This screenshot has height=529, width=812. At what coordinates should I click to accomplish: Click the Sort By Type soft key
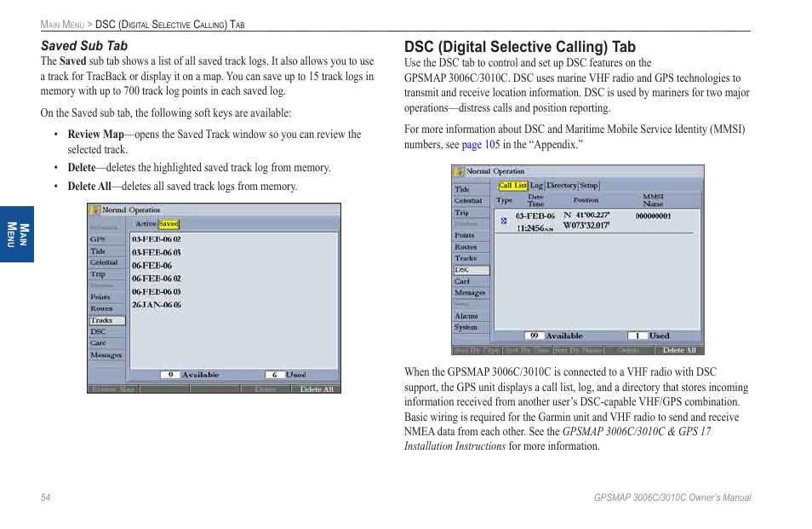pyautogui.click(x=477, y=350)
